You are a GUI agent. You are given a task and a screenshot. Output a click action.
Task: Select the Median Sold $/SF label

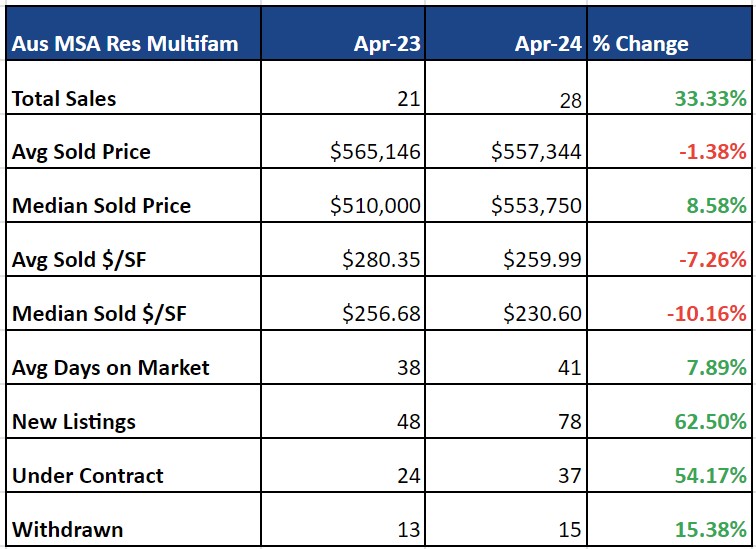pos(97,314)
